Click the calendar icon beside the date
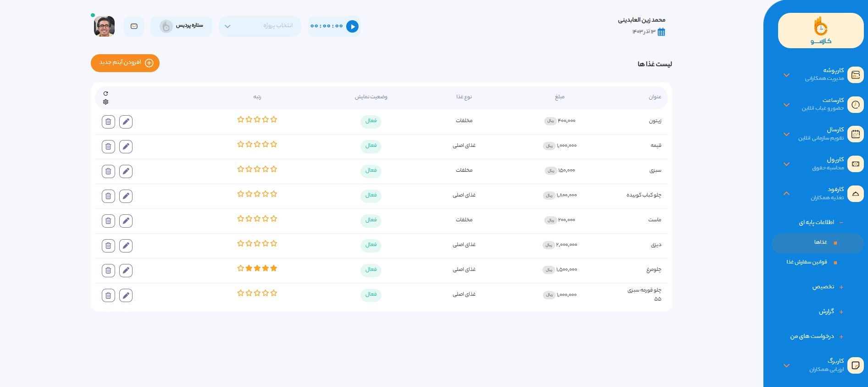 tap(661, 32)
